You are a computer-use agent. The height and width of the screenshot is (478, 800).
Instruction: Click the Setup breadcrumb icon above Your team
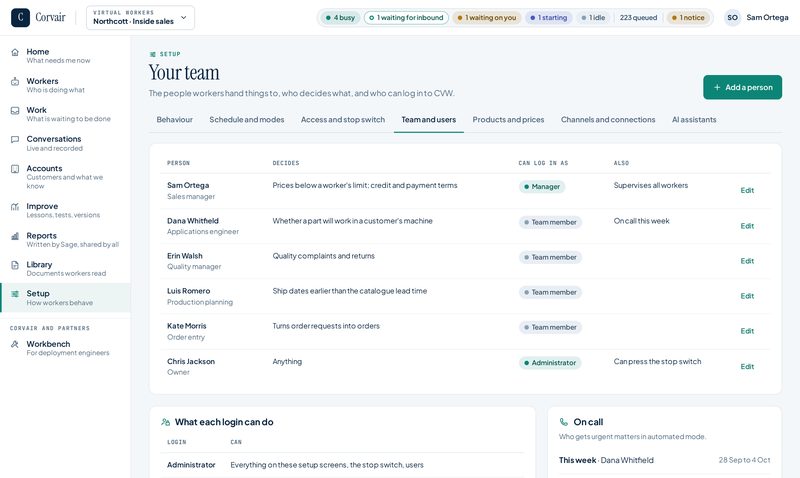153,54
